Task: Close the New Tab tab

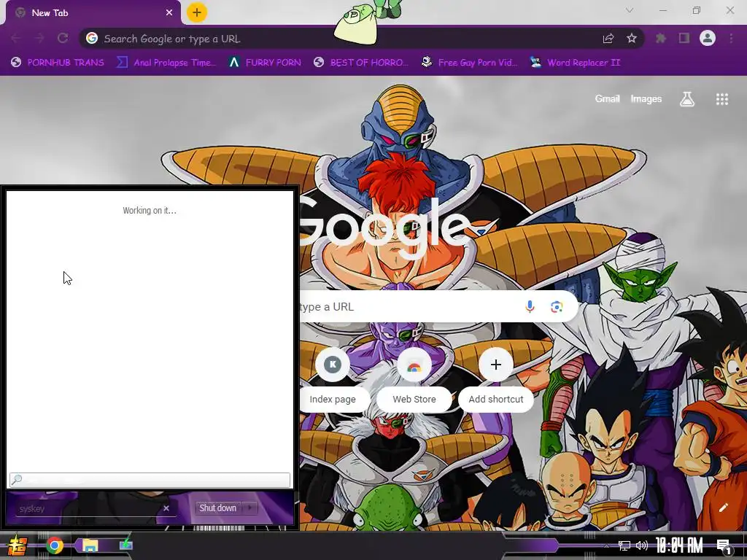Action: (169, 13)
